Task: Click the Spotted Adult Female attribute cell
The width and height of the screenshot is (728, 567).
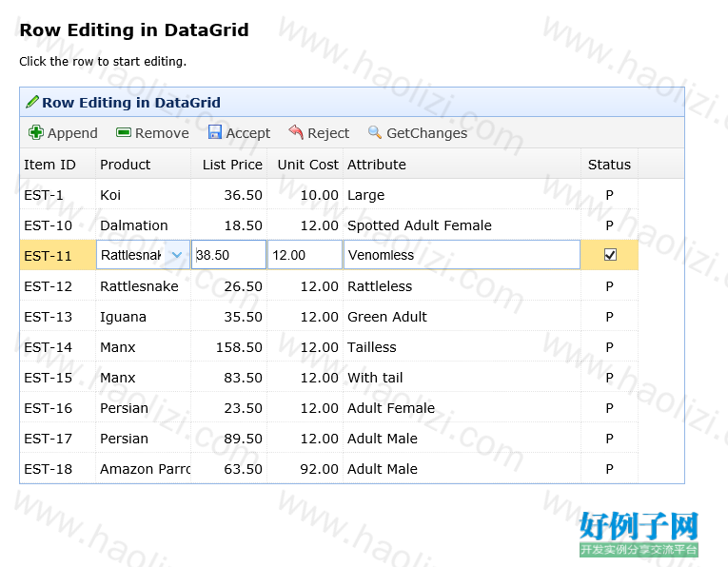Action: coord(462,225)
